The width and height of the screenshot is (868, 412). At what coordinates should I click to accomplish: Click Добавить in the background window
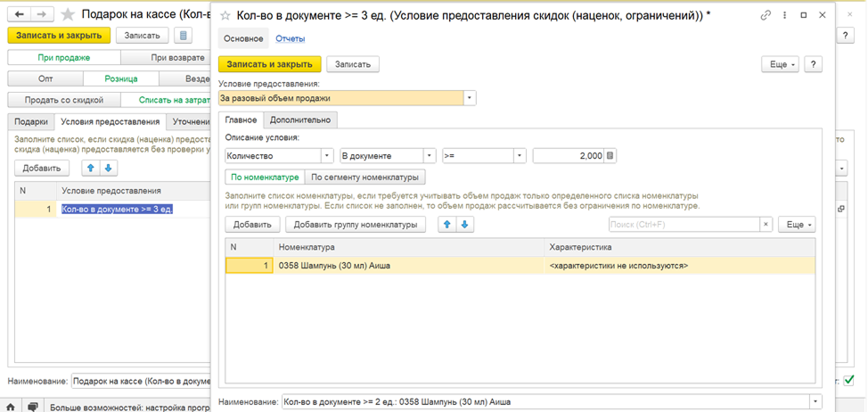[42, 169]
